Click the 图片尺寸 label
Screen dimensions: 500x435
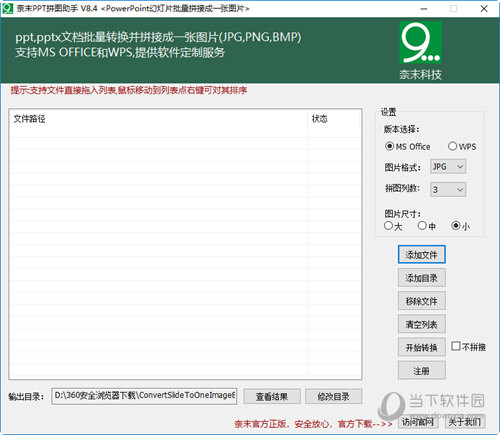point(402,214)
